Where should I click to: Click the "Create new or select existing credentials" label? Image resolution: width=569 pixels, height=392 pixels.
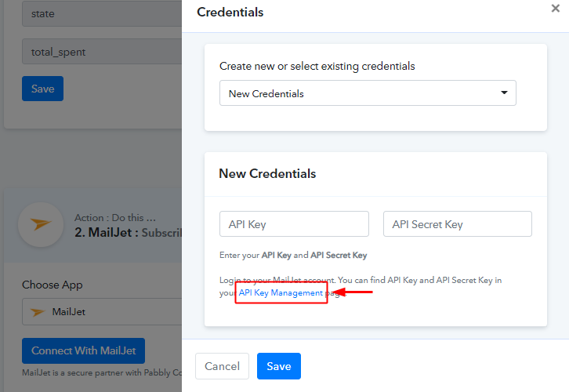pos(317,66)
